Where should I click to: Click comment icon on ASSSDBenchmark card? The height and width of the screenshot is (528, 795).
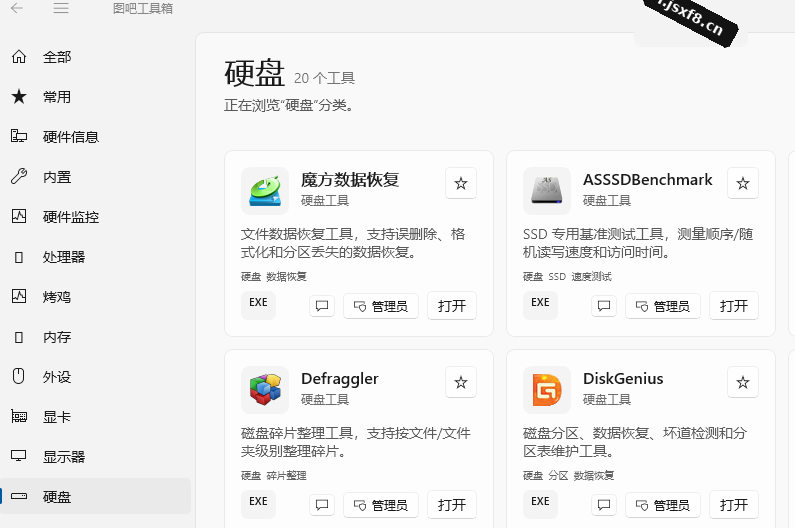(x=604, y=306)
